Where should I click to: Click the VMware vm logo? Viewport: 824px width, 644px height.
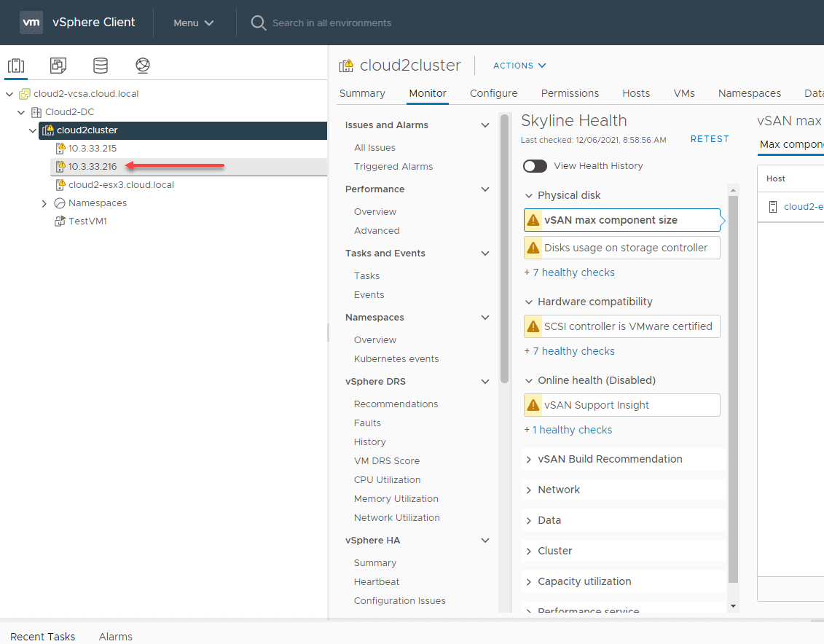pyautogui.click(x=31, y=23)
